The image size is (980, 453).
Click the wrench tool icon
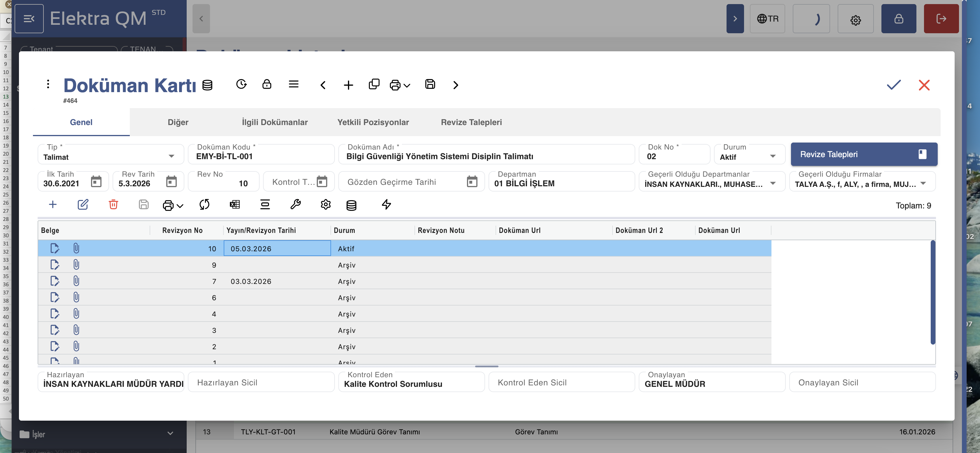[295, 205]
